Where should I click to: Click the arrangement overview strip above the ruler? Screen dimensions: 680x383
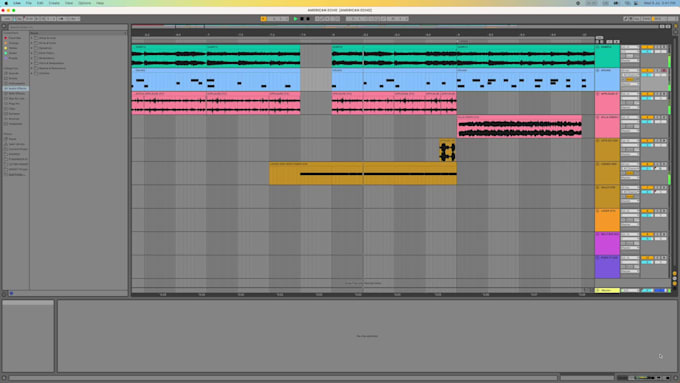point(395,26)
